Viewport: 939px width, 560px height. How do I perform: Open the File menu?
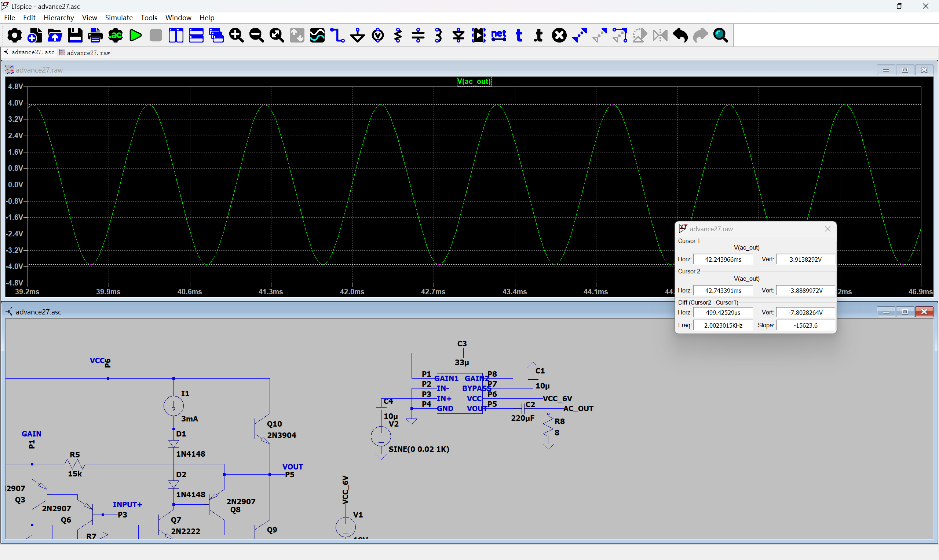click(10, 18)
